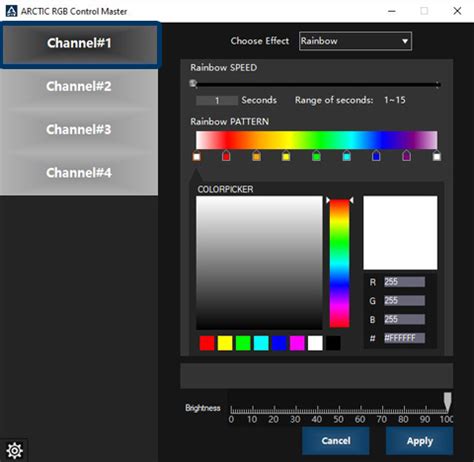Select the purple pattern marker

tap(406, 155)
